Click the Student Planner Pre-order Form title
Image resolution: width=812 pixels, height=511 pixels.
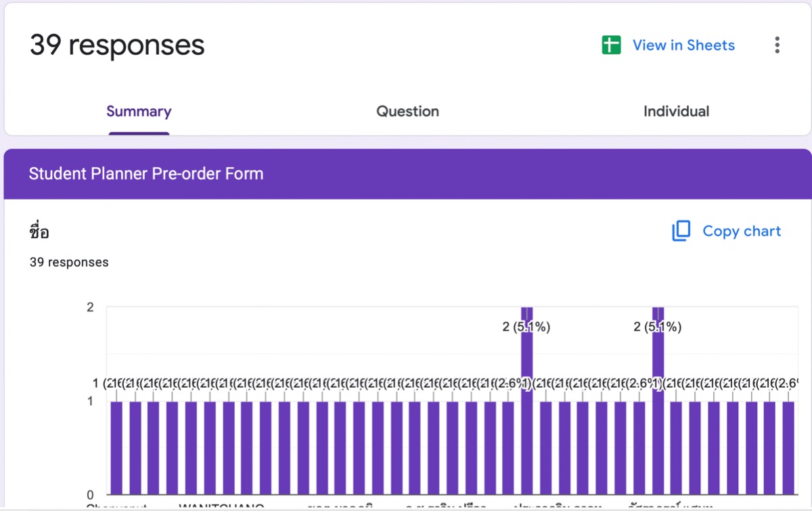point(146,174)
